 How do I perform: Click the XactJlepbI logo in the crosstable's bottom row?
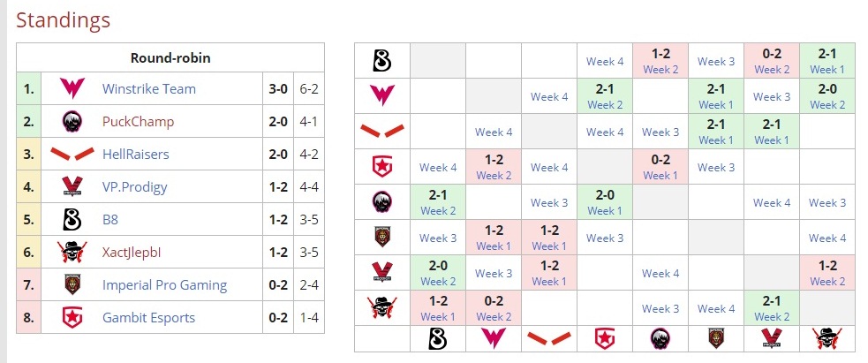(826, 339)
